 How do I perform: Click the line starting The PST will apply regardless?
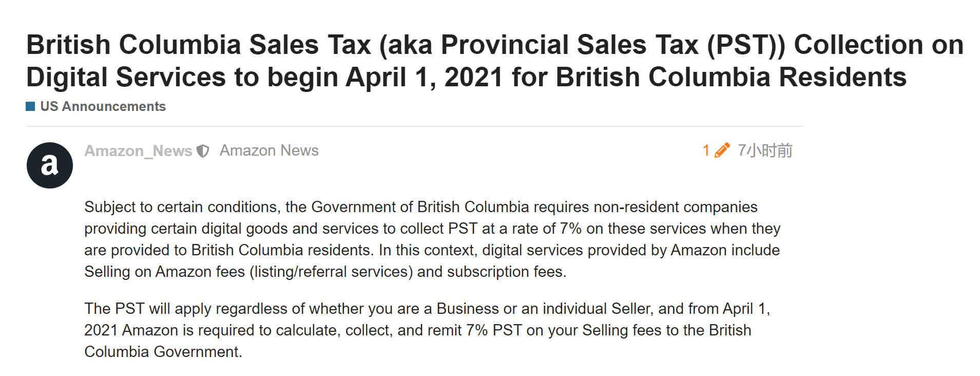point(427,309)
